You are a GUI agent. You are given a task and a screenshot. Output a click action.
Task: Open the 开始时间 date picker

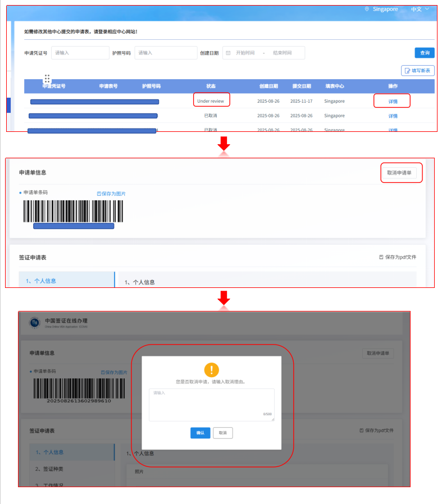245,53
